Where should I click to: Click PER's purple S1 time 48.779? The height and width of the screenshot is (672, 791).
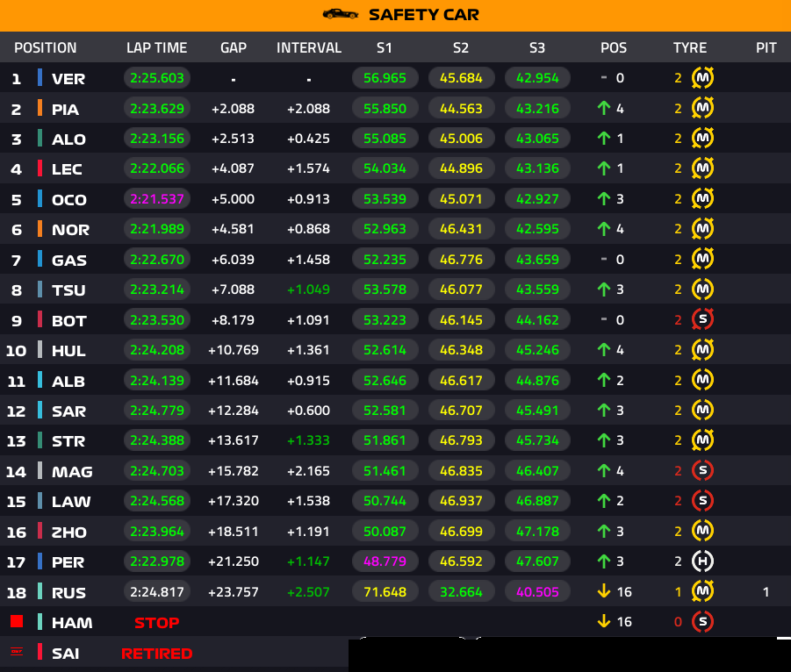point(385,561)
